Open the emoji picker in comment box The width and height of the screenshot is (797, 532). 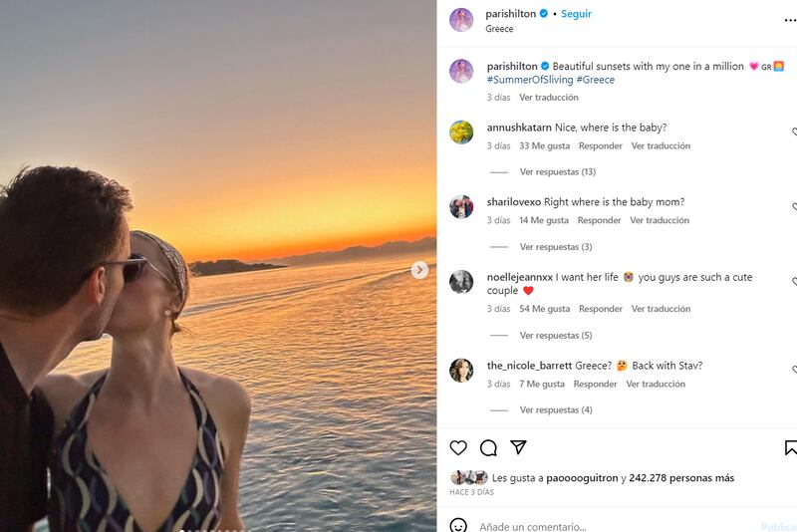(458, 525)
